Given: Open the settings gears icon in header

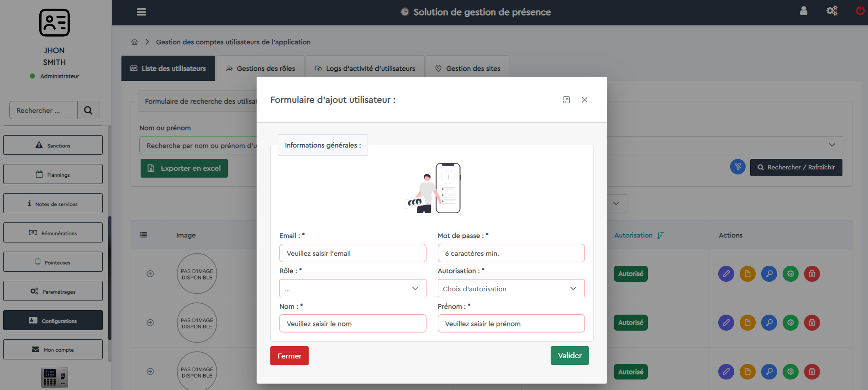Looking at the screenshot, I should coord(832,11).
